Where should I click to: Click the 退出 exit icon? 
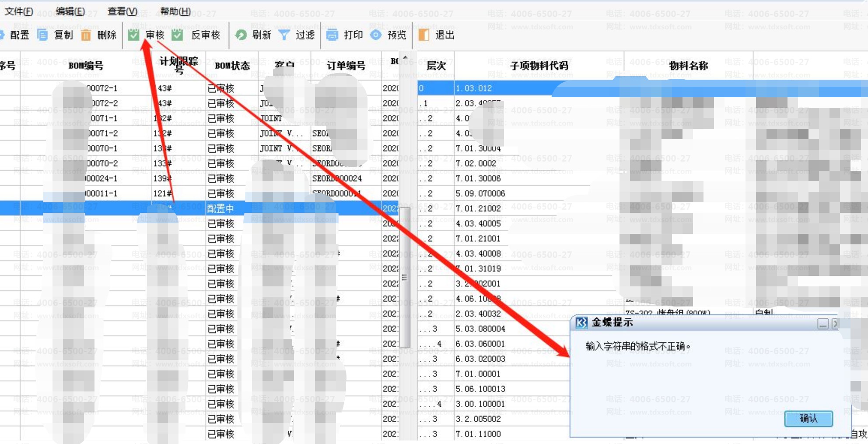coord(423,35)
